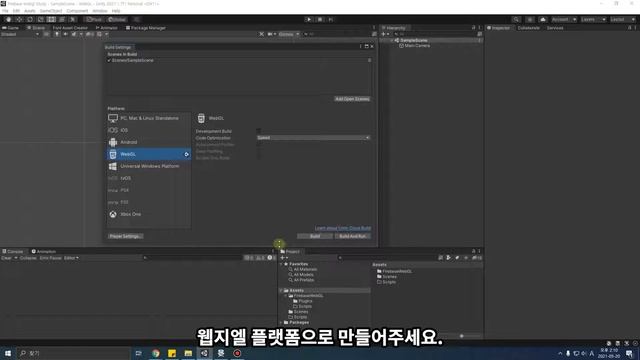
Task: Toggle Pivot handle position
Action: coord(93,20)
